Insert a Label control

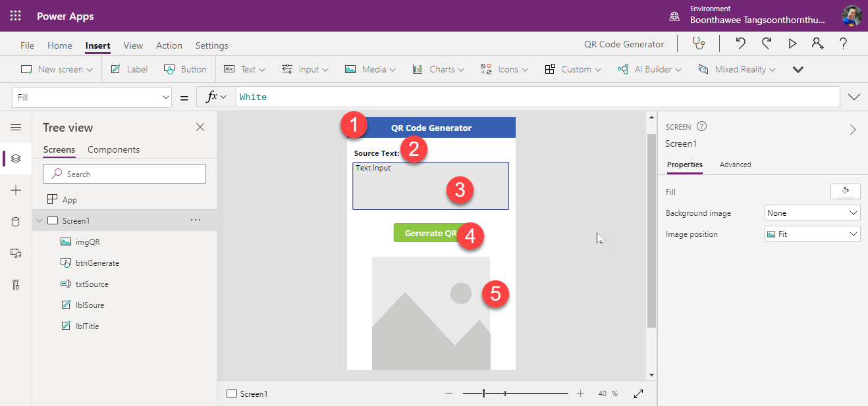(129, 69)
